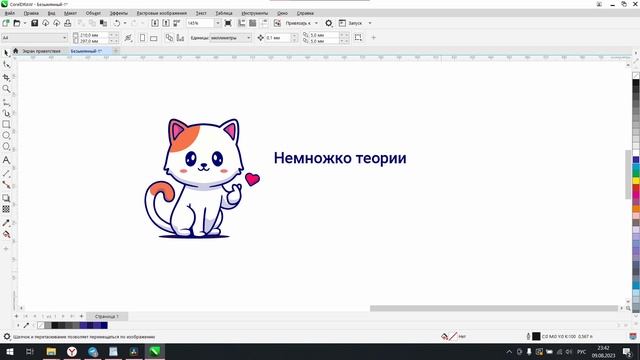Image resolution: width=640 pixels, height=360 pixels.
Task: Toggle rulers display
Action: 242,23
